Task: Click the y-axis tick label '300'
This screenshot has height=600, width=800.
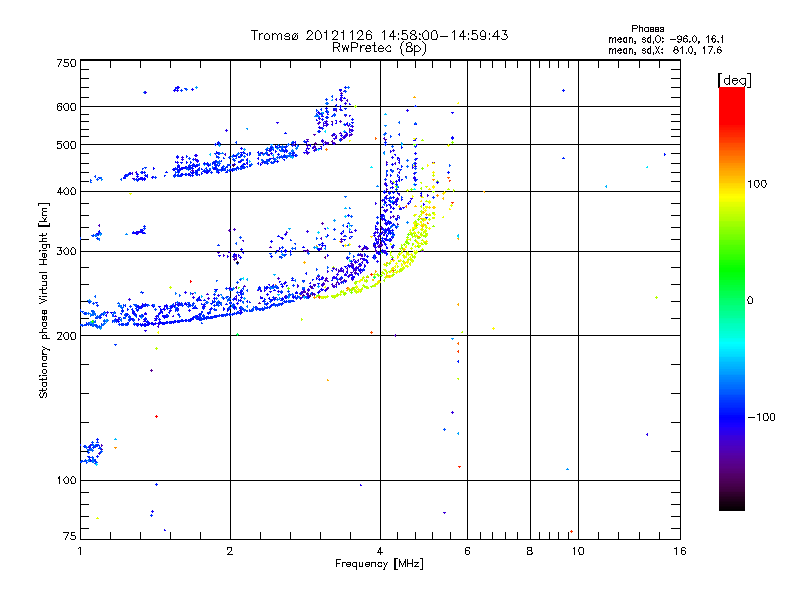Action: click(66, 252)
